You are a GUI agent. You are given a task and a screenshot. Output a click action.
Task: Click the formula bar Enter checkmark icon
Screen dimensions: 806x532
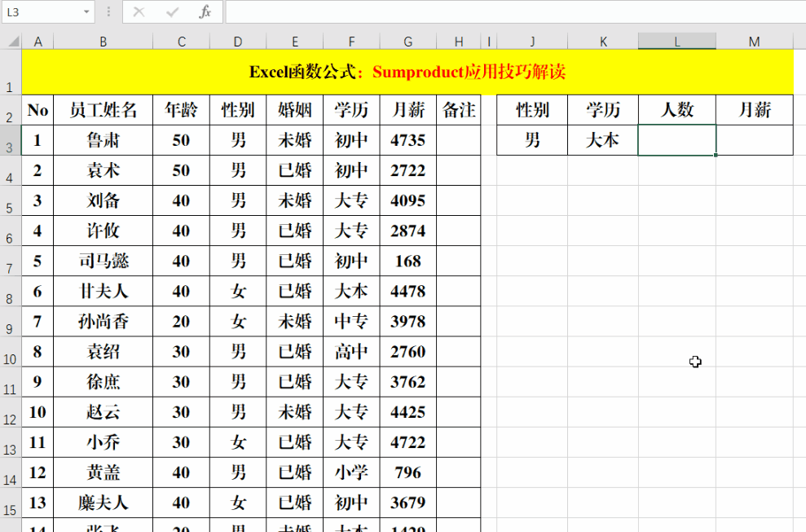(x=172, y=11)
